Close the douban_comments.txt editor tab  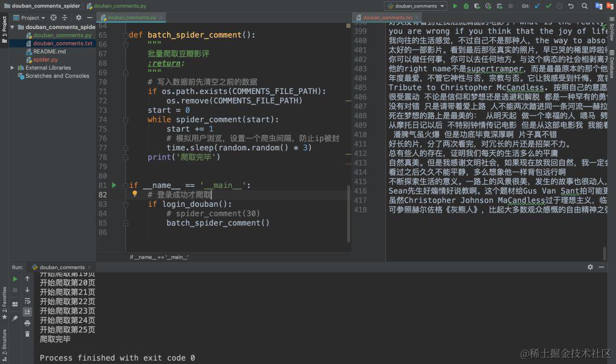click(x=417, y=18)
